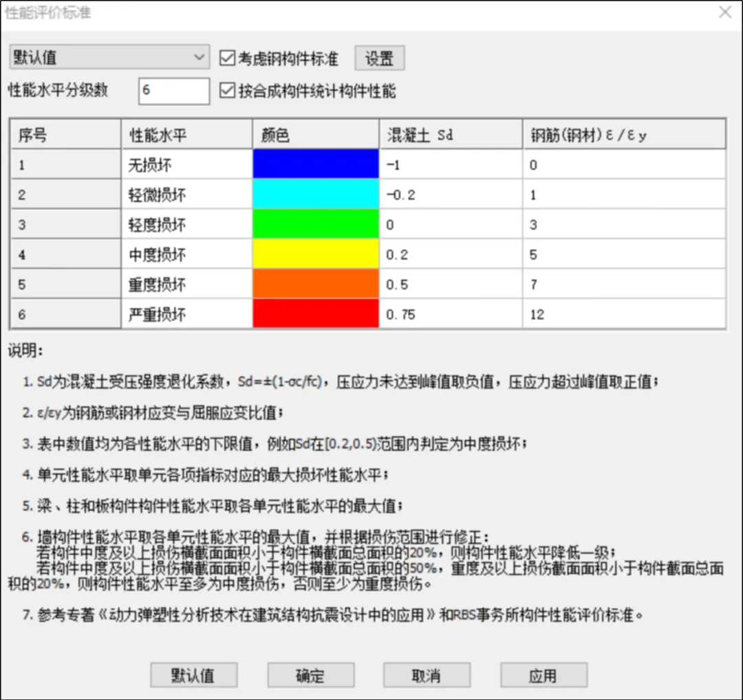
Task: Click the 设置 button
Action: tap(380, 58)
